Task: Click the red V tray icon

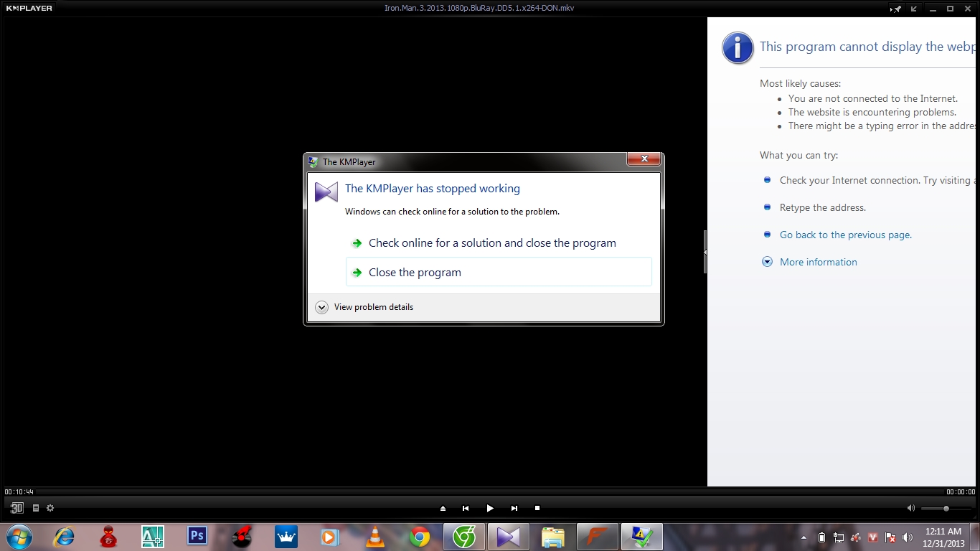Action: 873,537
